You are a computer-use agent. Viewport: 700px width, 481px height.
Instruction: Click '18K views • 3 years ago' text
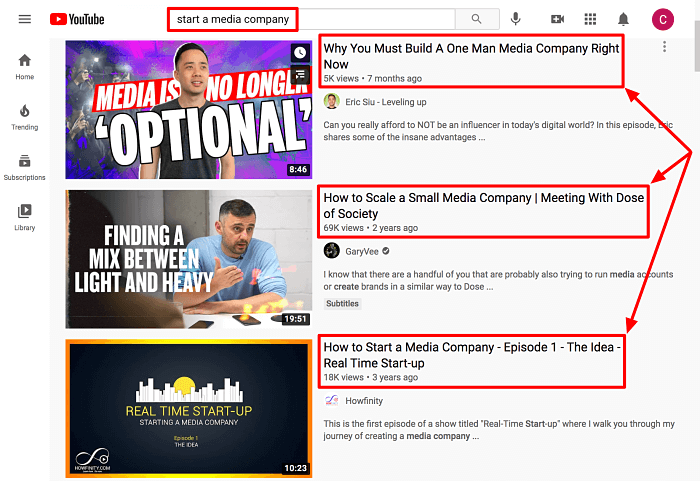coord(371,377)
